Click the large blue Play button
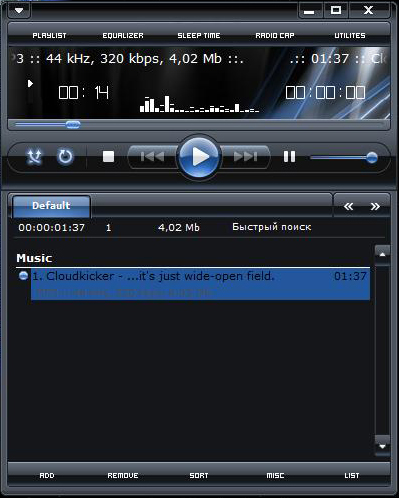 tap(199, 157)
